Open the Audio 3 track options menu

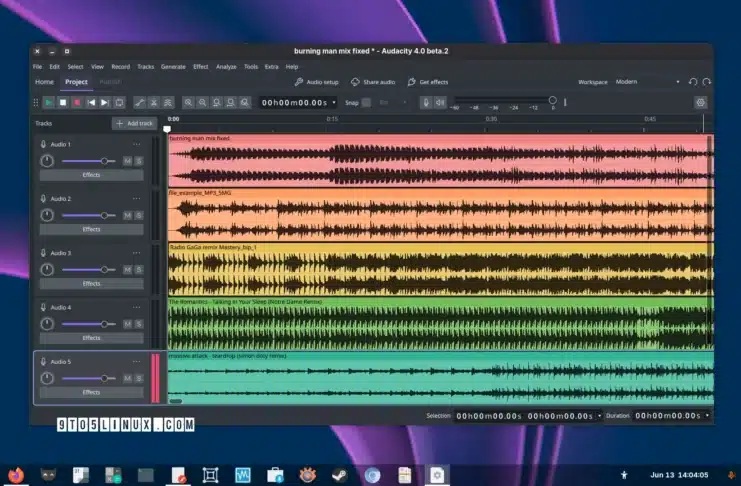[x=137, y=253]
